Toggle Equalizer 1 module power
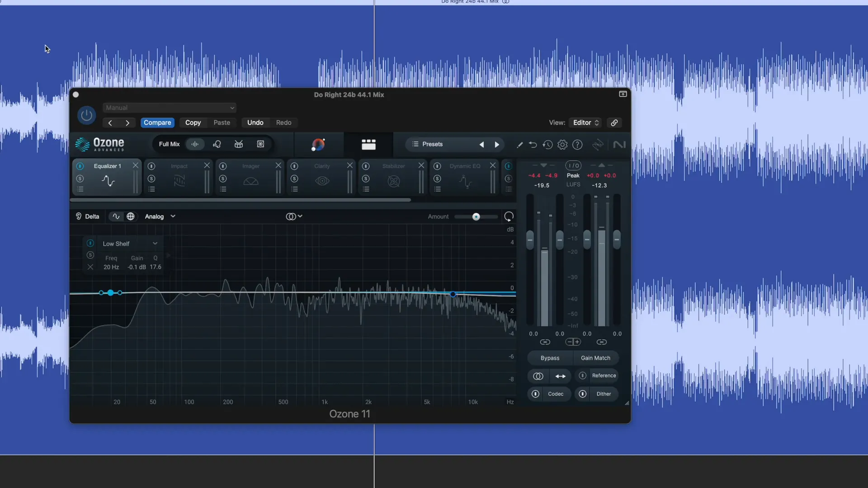 coord(80,166)
